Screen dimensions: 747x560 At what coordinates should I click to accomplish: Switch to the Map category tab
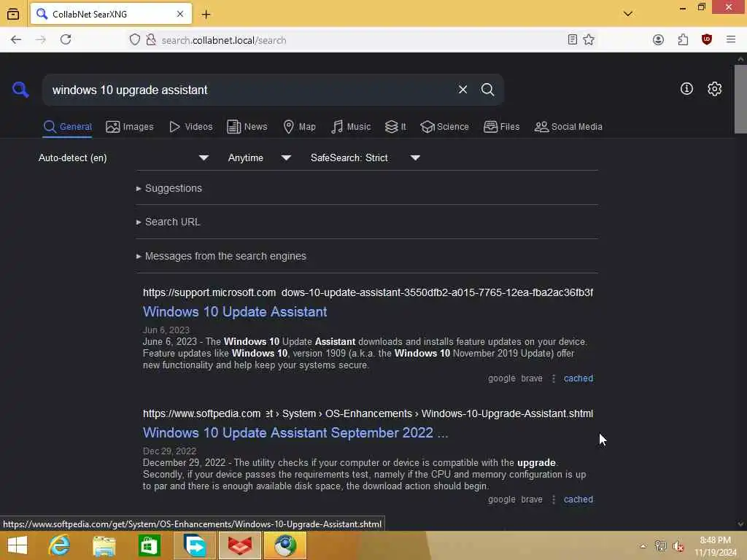click(x=300, y=127)
